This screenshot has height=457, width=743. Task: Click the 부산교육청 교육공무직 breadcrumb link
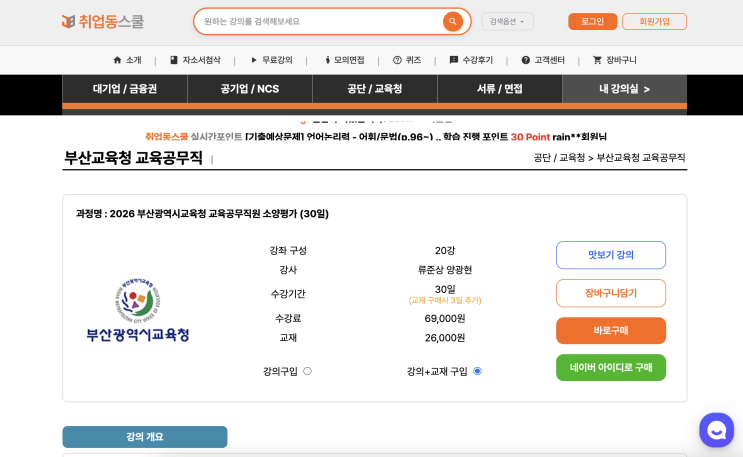641,158
